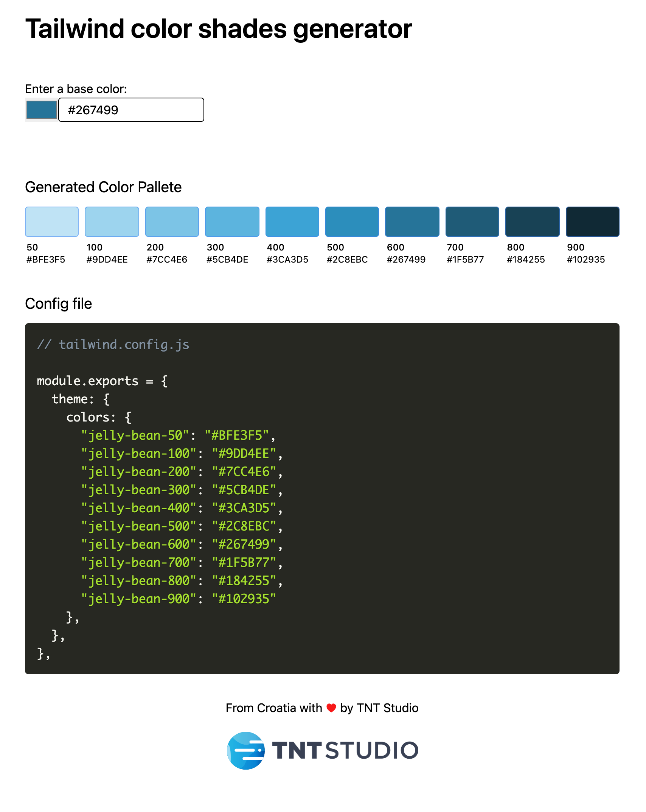Select the 50 shade swatch #BFE3F5
This screenshot has width=646, height=812.
click(51, 222)
